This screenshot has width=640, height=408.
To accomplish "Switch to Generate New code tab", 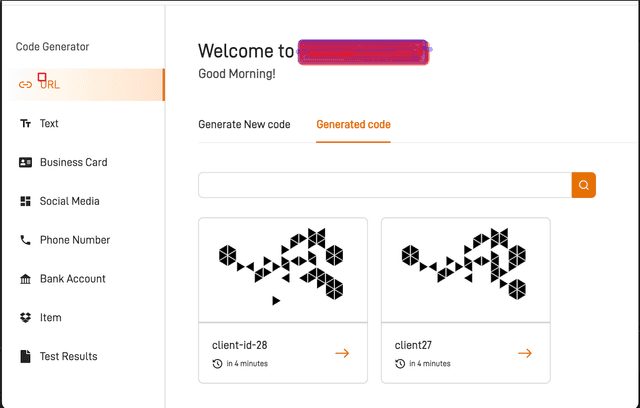I will pos(244,124).
